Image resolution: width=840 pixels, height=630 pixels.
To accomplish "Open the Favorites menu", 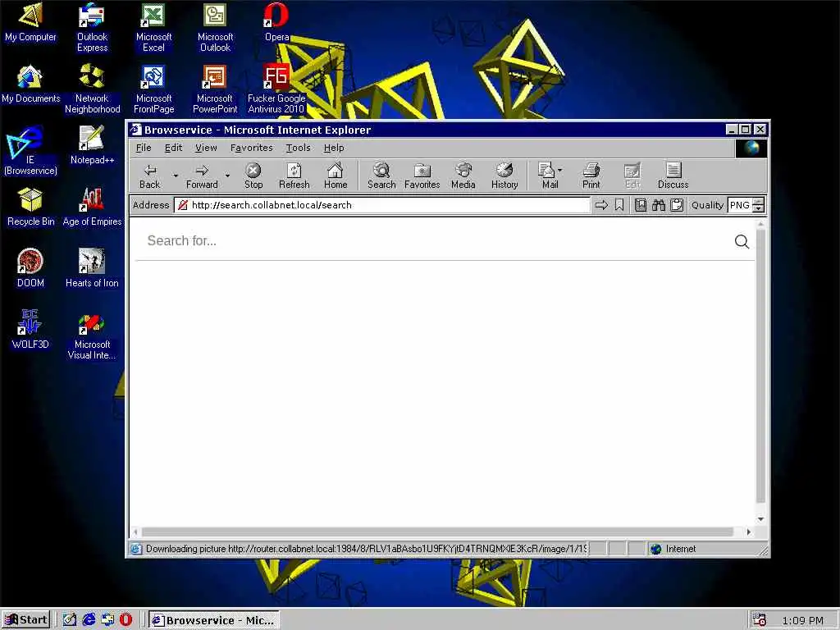I will pyautogui.click(x=251, y=148).
